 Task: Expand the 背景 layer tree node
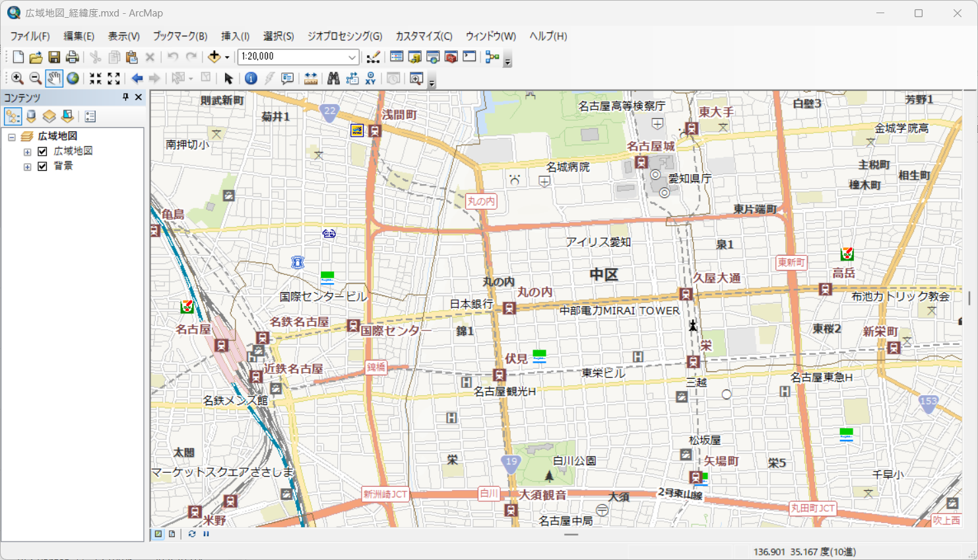[27, 167]
